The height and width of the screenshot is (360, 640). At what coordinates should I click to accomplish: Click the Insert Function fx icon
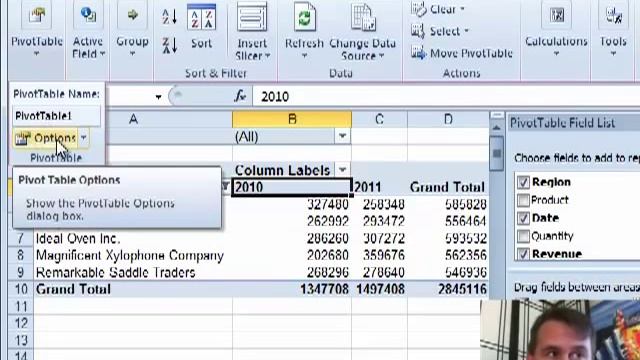point(240,96)
